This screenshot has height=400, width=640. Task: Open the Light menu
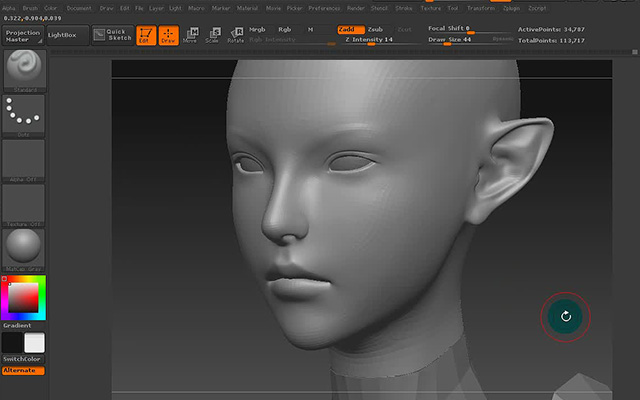pyautogui.click(x=175, y=8)
